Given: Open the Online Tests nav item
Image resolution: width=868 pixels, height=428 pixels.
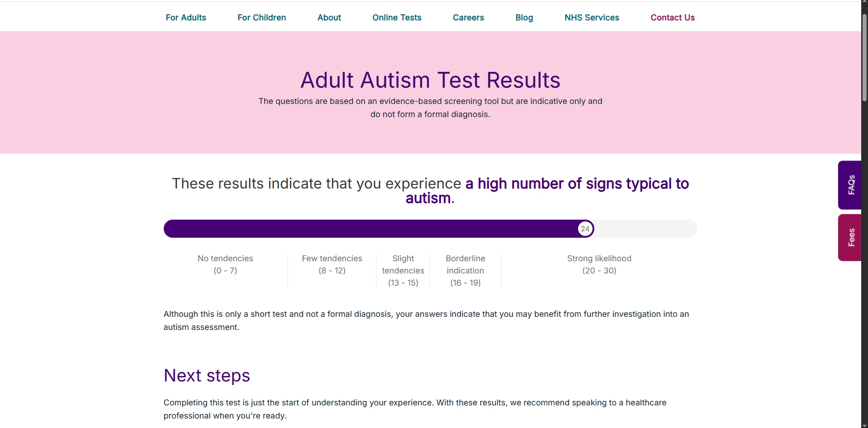Looking at the screenshot, I should tap(397, 18).
